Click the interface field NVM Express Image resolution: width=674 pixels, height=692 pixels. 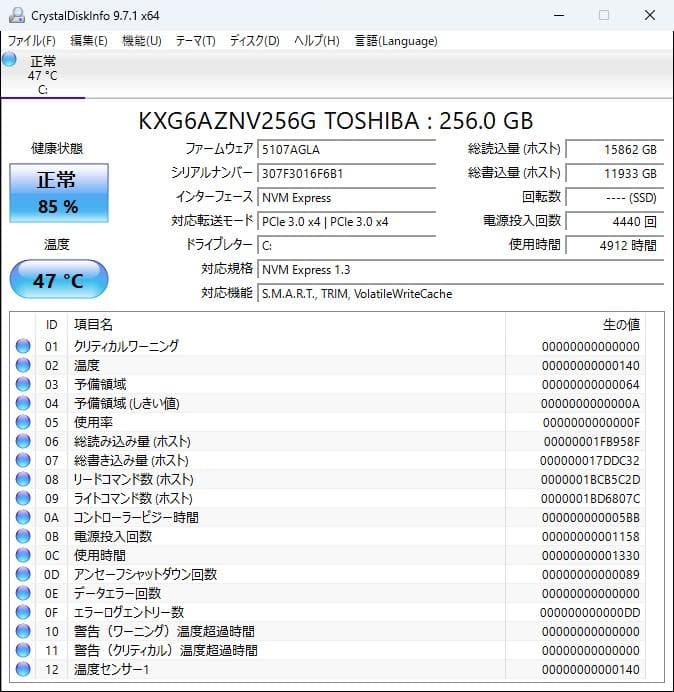point(346,198)
